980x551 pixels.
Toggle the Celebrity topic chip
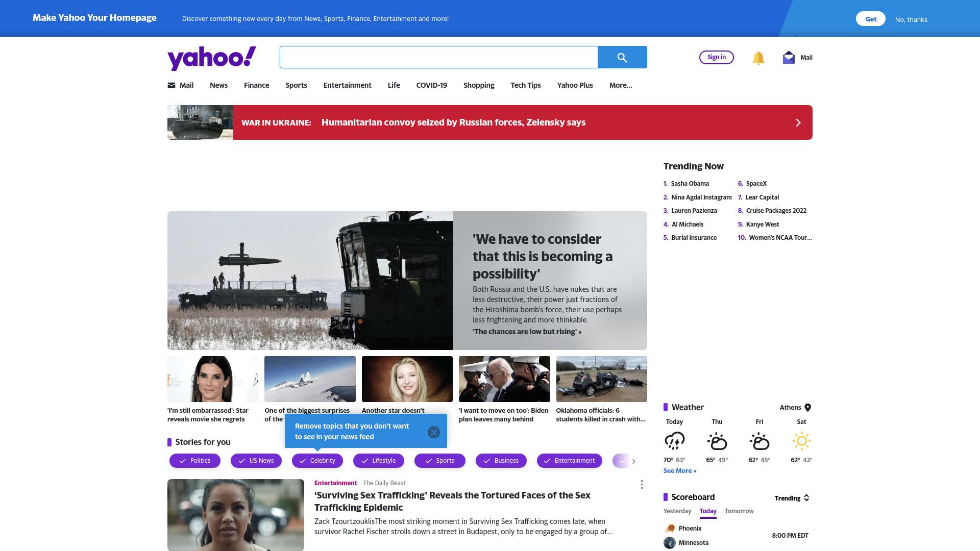click(x=317, y=461)
